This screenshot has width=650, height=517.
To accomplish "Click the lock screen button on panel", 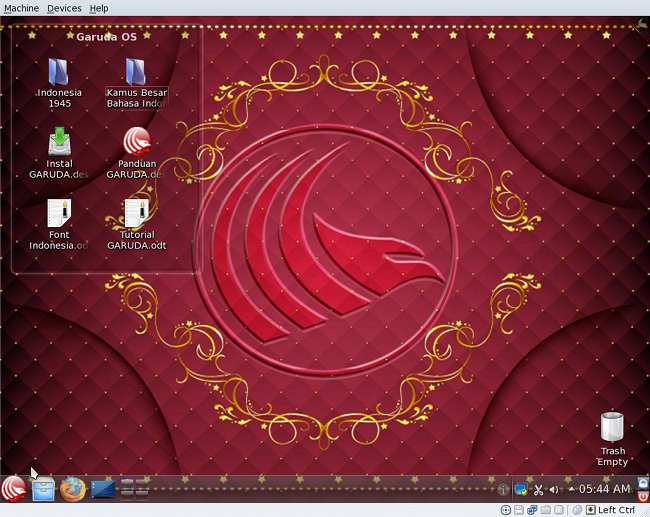I will [643, 483].
